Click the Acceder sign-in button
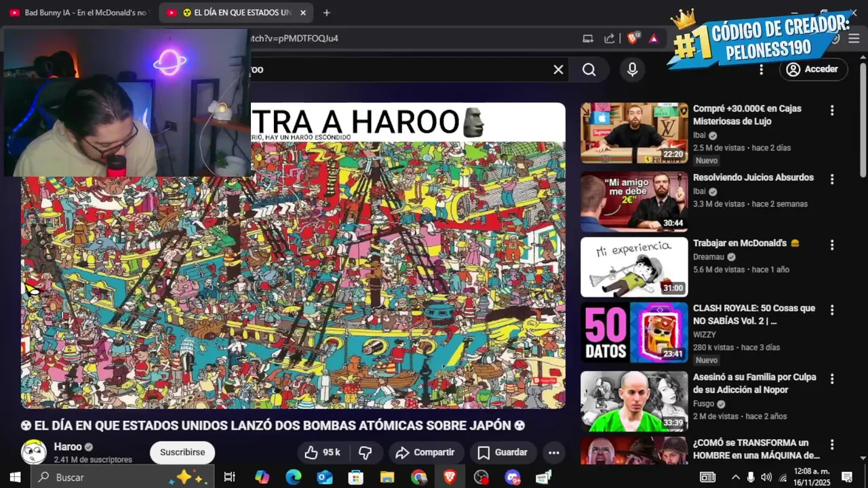868x488 pixels. [x=813, y=69]
